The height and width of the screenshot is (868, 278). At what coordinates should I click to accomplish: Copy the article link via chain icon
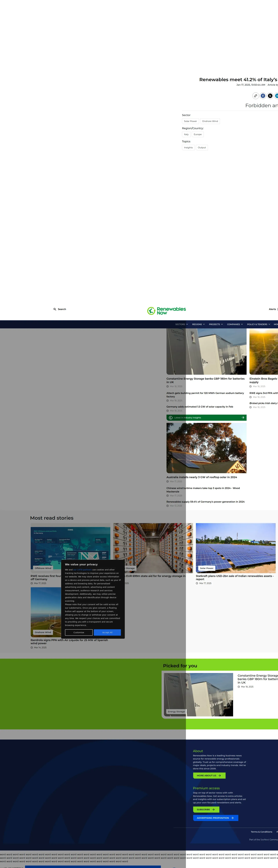pyautogui.click(x=256, y=96)
